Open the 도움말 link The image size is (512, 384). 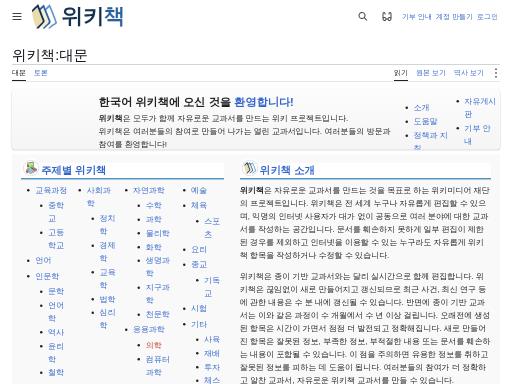point(425,121)
